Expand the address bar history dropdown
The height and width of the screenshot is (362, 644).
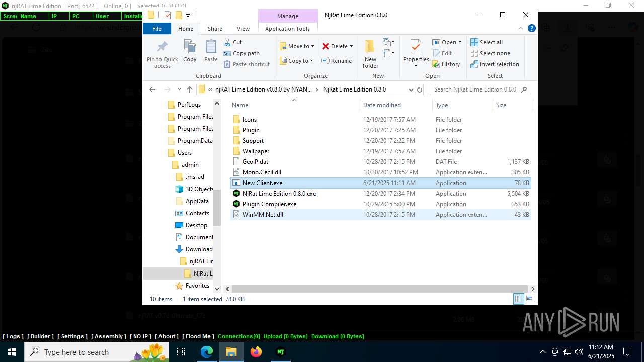tap(411, 89)
